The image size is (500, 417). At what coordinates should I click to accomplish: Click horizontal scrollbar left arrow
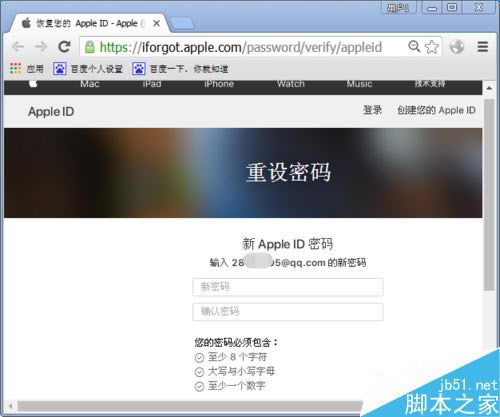pos(11,406)
